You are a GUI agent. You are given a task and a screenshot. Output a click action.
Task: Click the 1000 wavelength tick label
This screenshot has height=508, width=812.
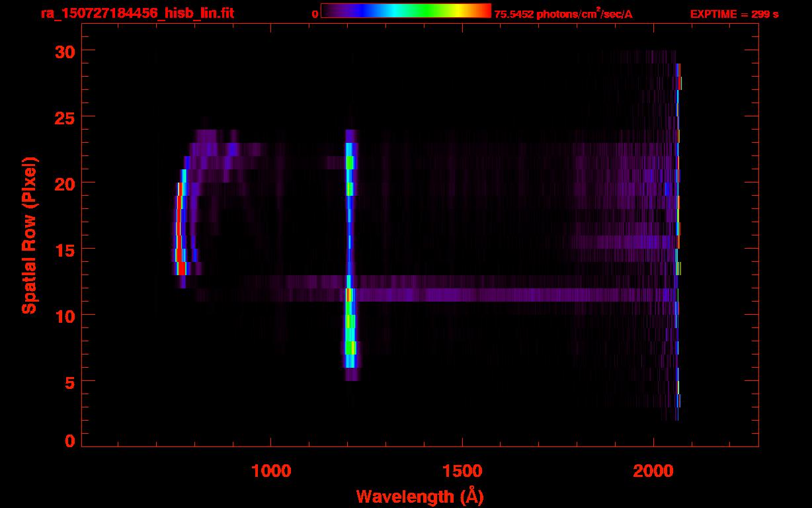(x=271, y=471)
